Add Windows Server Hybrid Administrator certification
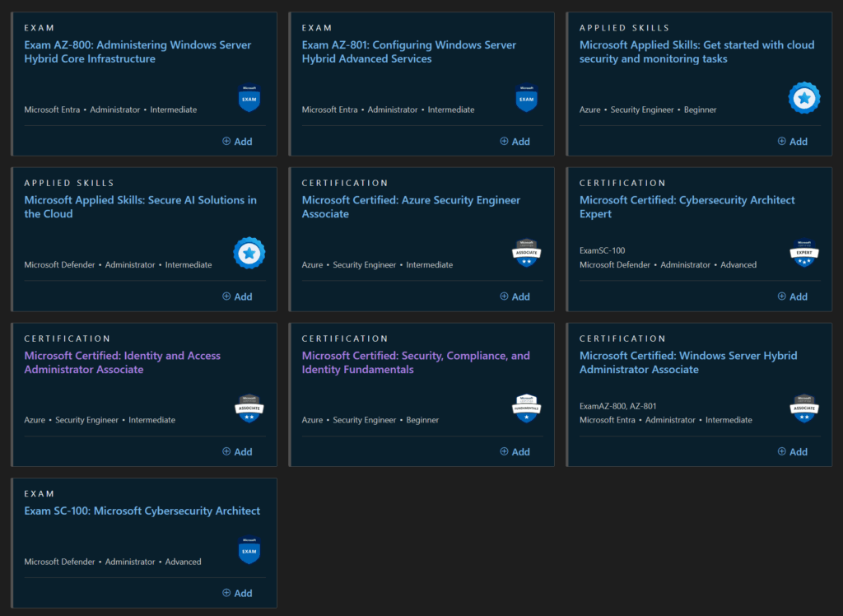This screenshot has height=616, width=843. pyautogui.click(x=792, y=451)
